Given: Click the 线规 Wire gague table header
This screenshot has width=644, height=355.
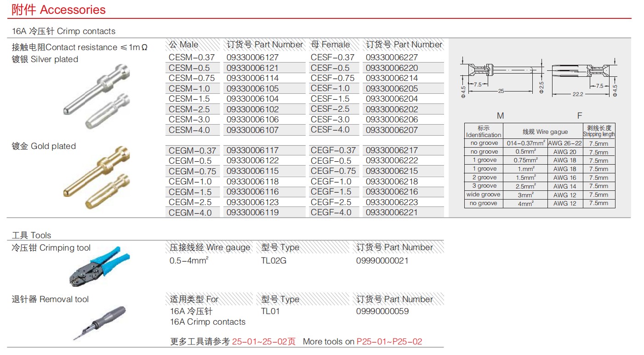Looking at the screenshot, I should click(x=542, y=132).
